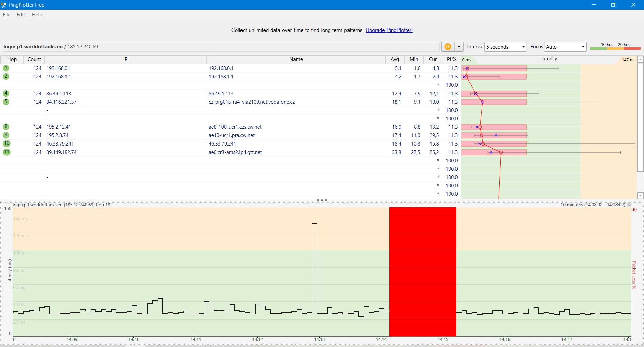Image resolution: width=644 pixels, height=347 pixels.
Task: Select the hop 4 green circle icon
Action: [x=6, y=93]
